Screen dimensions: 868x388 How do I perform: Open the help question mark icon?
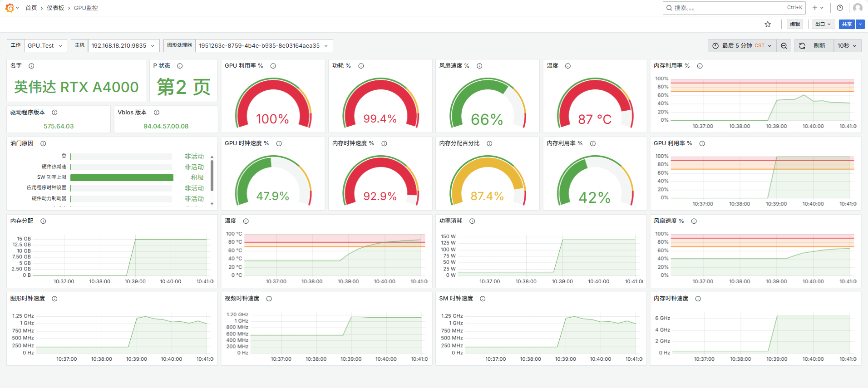click(x=840, y=8)
